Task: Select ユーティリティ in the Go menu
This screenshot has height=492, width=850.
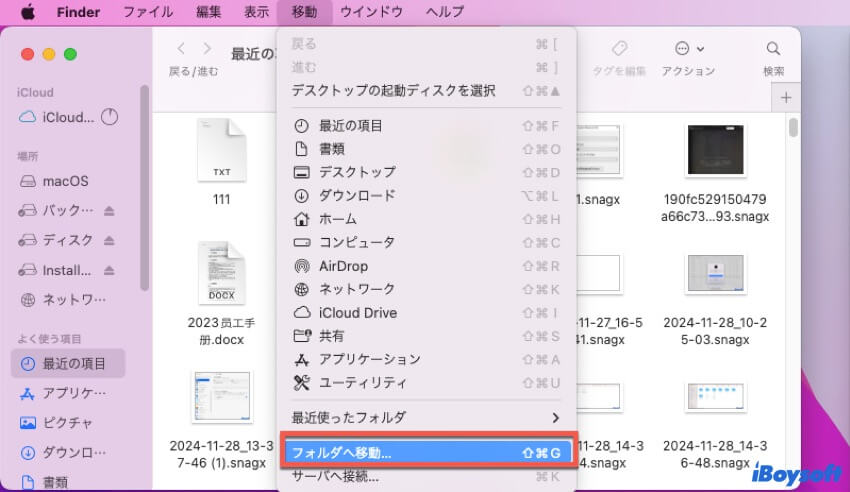Action: pyautogui.click(x=426, y=383)
